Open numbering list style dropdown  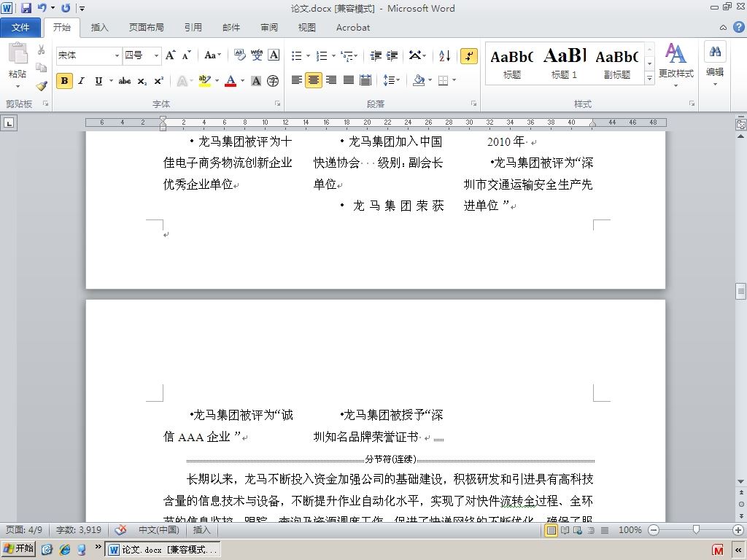[x=333, y=55]
